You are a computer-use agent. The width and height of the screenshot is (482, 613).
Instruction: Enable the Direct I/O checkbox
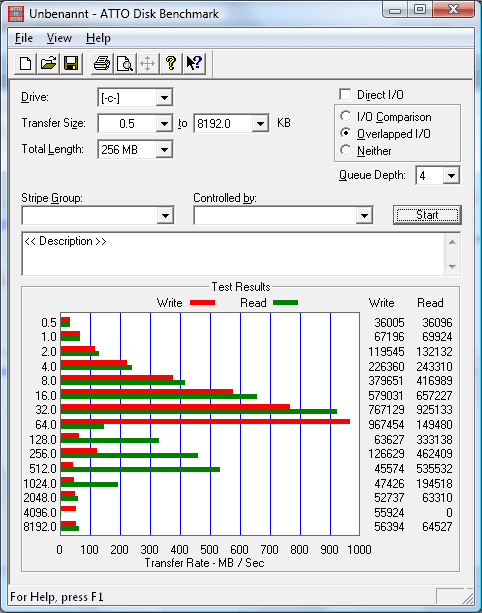(345, 95)
